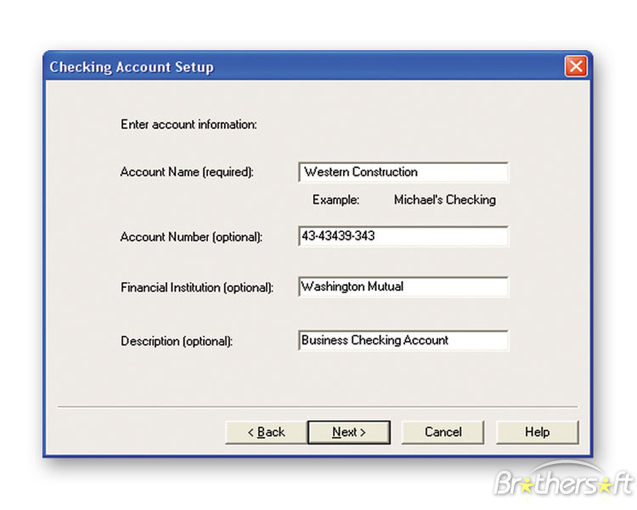
Task: Click the Brothersoft watermark logo
Action: pyautogui.click(x=564, y=483)
